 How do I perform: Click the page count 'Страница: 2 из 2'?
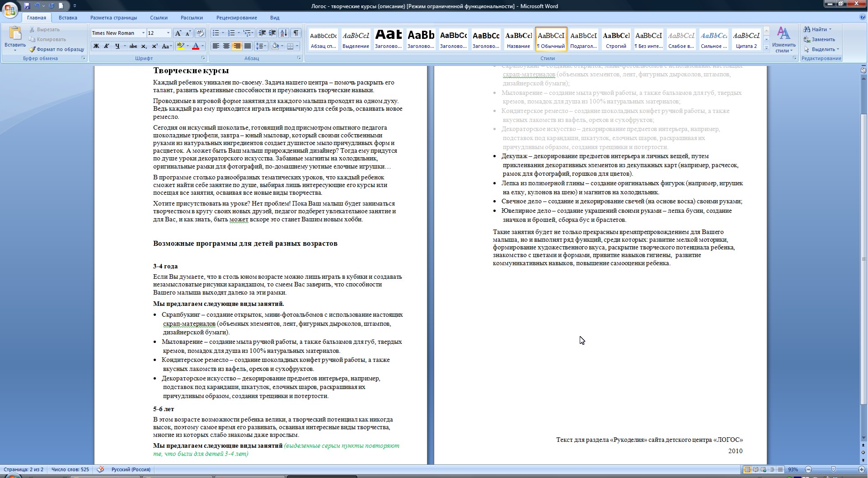click(23, 469)
